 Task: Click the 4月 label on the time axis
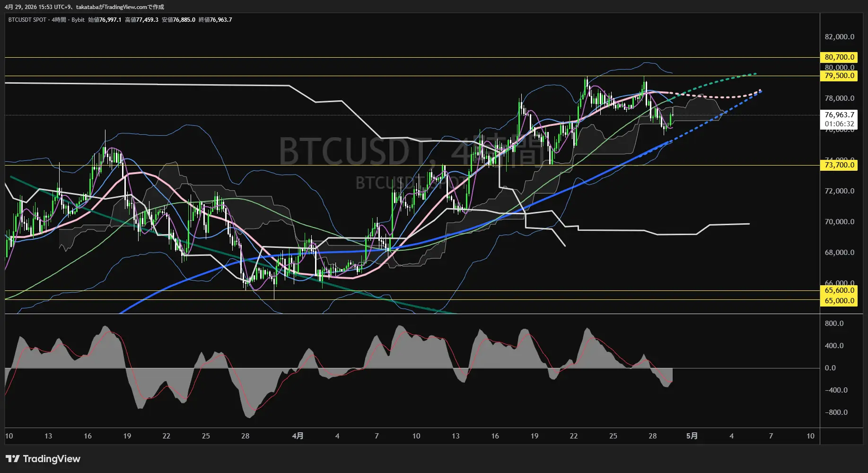(x=298, y=436)
